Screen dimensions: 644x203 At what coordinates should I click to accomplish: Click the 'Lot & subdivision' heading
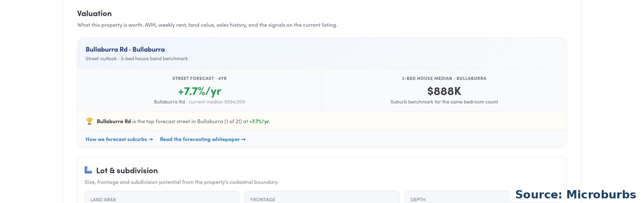[x=127, y=170]
